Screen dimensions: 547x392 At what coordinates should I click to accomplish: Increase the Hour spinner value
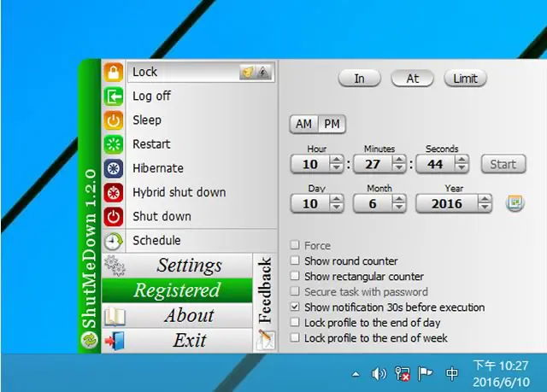point(336,160)
